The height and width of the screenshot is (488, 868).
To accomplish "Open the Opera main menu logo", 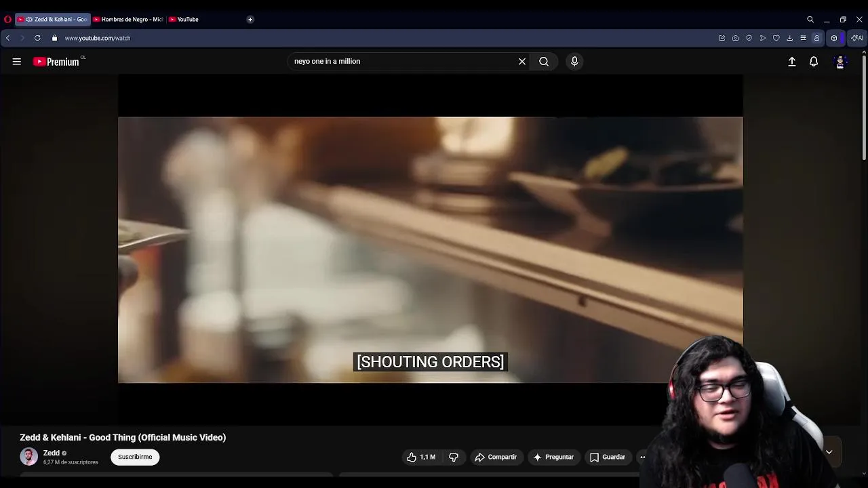I will click(7, 20).
